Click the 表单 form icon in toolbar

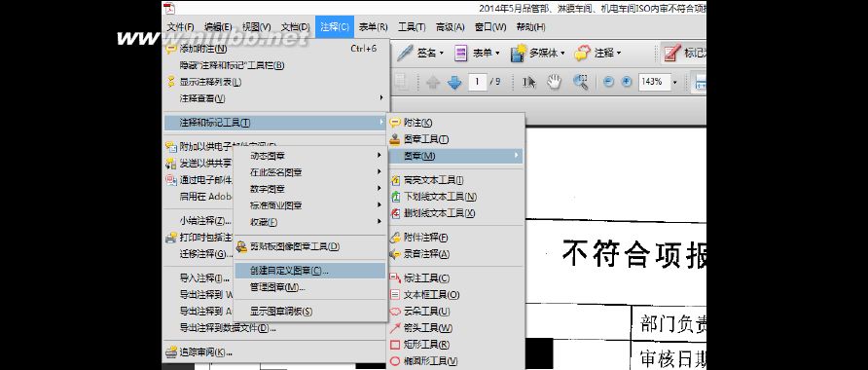coord(460,54)
